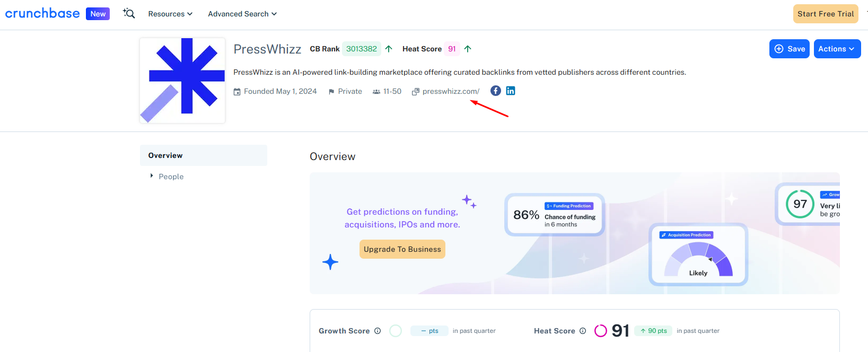
Task: Expand the Resources menu
Action: tap(170, 14)
